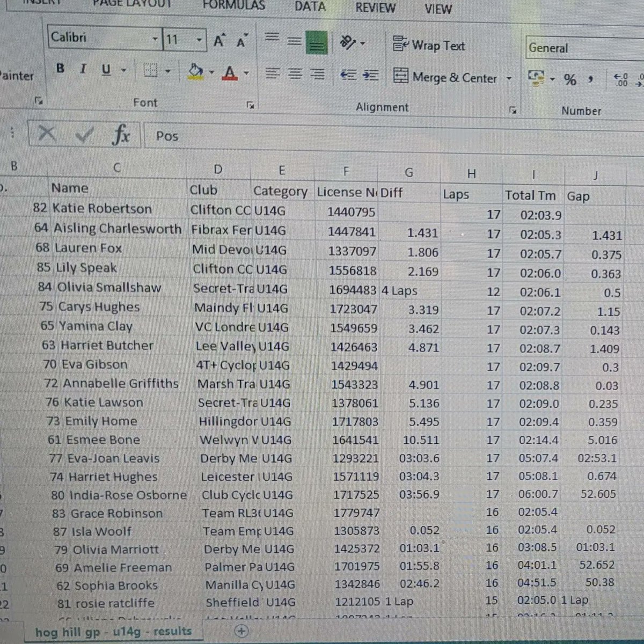
Task: Open the Borders dropdown arrow
Action: 167,71
